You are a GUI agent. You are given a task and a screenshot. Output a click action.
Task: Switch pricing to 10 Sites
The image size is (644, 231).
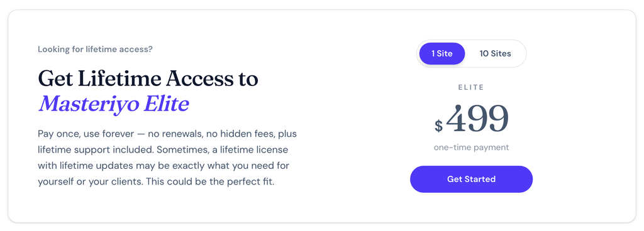[x=496, y=53]
